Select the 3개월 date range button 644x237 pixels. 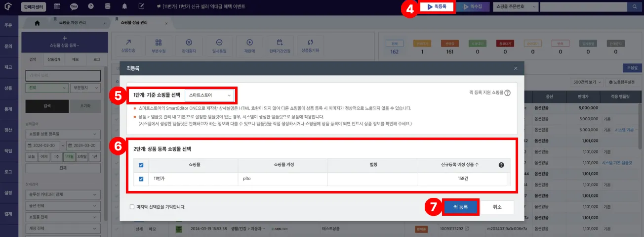(x=81, y=157)
